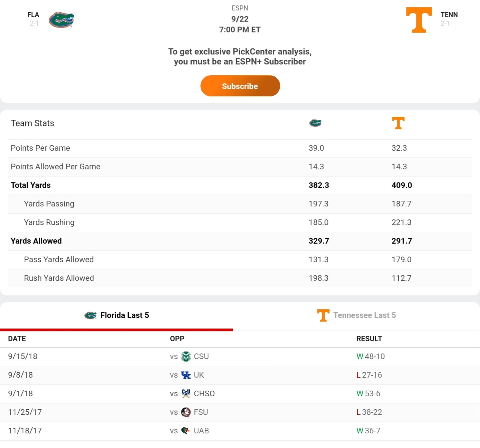Open the L 27-16 result vs UK
The image size is (480, 448).
(369, 375)
